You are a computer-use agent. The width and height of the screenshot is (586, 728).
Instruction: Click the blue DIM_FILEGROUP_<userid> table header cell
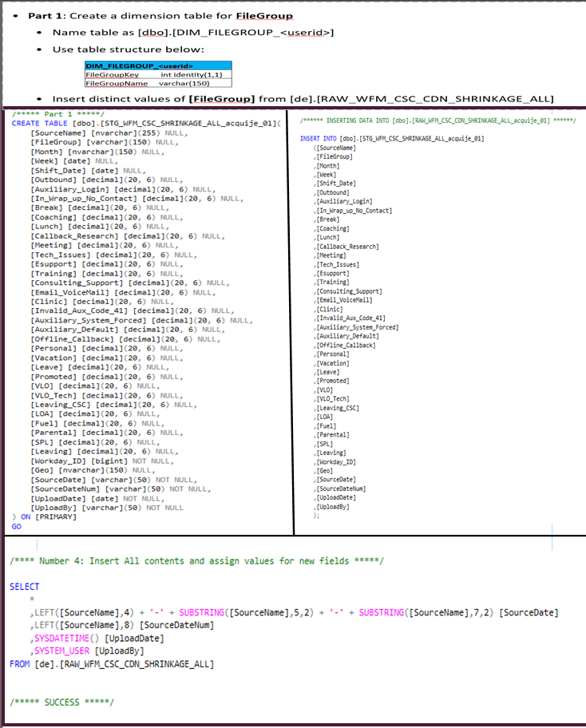(x=128, y=65)
